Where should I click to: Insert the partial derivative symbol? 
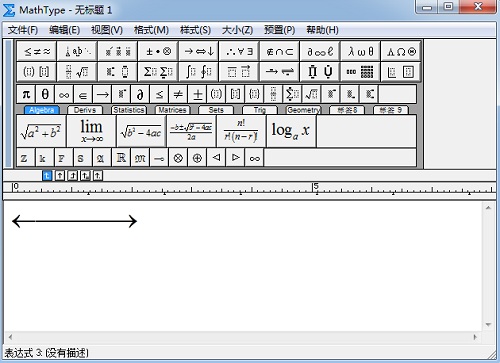pos(140,94)
